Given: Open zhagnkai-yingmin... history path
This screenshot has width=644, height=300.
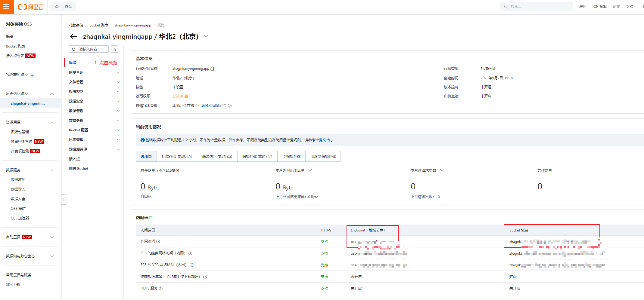Looking at the screenshot, I should [28, 103].
